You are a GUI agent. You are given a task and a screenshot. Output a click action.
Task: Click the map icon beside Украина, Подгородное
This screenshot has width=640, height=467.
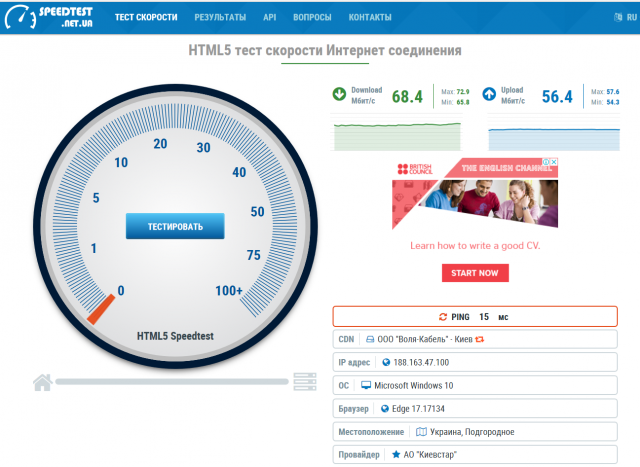[421, 432]
